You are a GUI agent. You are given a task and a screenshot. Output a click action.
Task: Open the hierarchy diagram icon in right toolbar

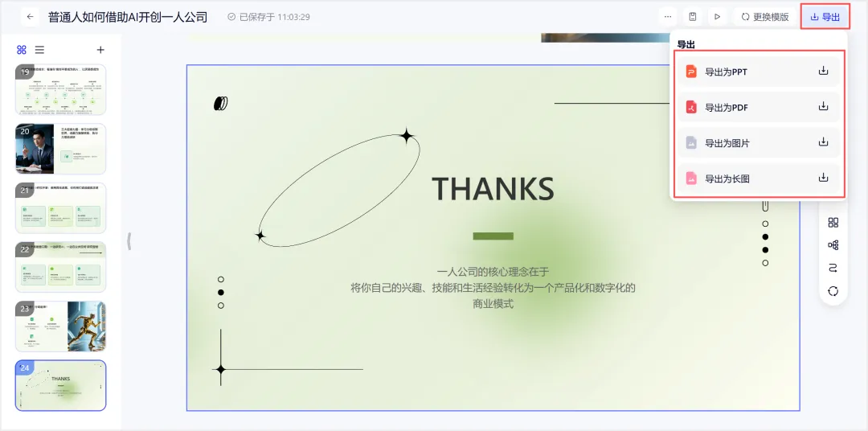(x=833, y=245)
